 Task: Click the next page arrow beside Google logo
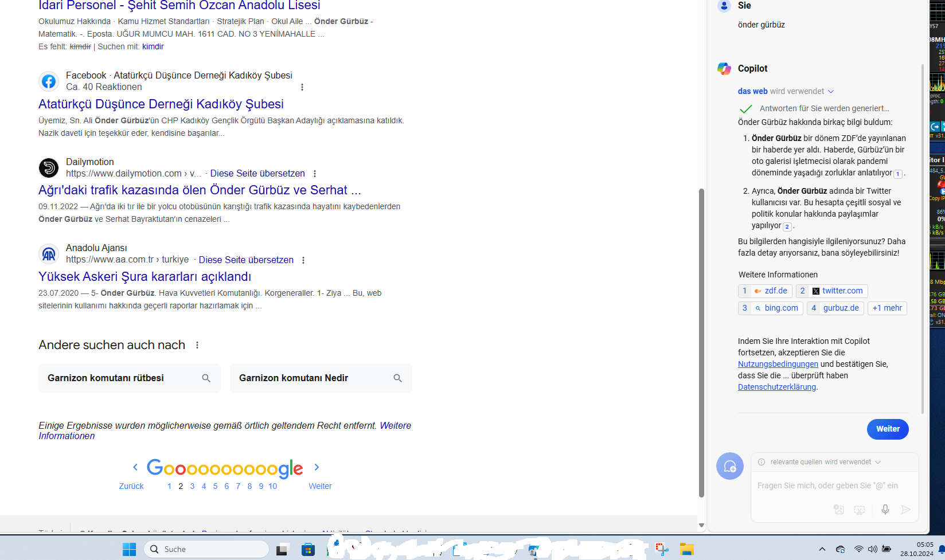pos(317,467)
